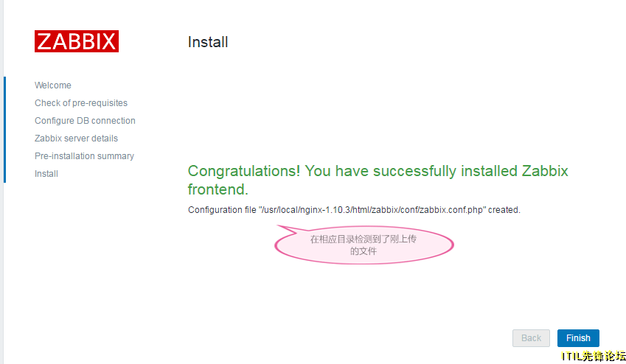Click the red ZABBIX logo
Screen dimensions: 626x364
(77, 41)
